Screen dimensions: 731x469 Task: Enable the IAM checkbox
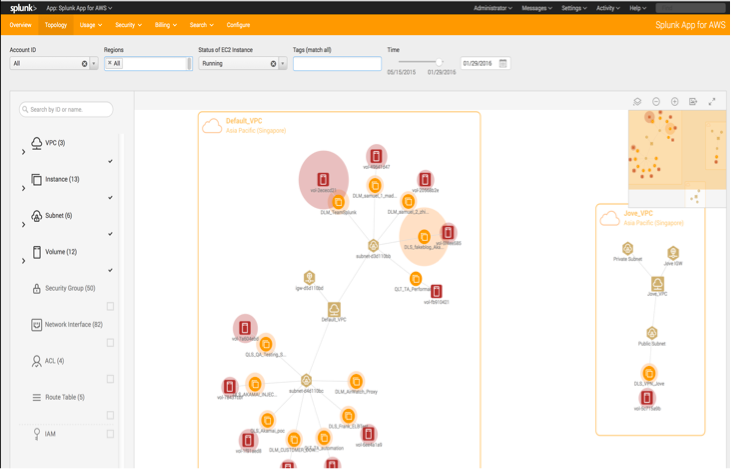(110, 434)
